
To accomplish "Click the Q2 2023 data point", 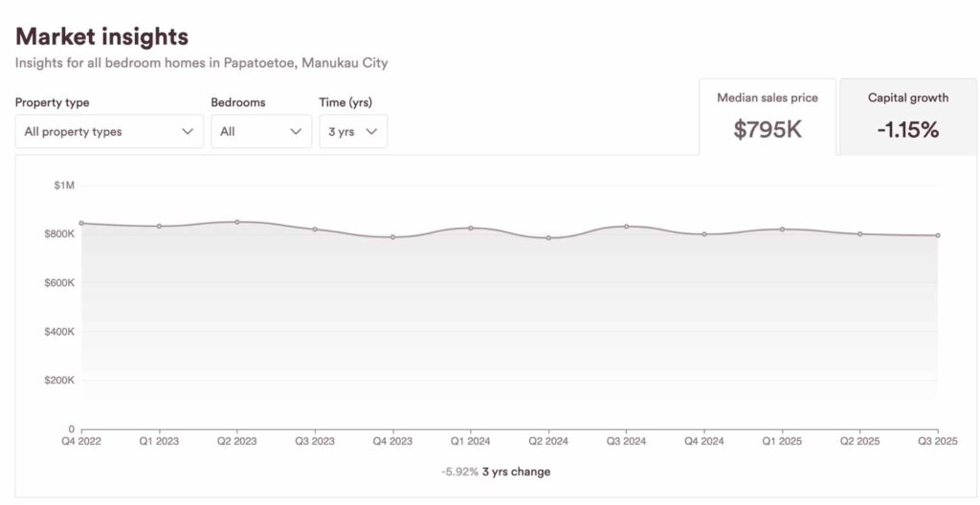I will pos(237,222).
